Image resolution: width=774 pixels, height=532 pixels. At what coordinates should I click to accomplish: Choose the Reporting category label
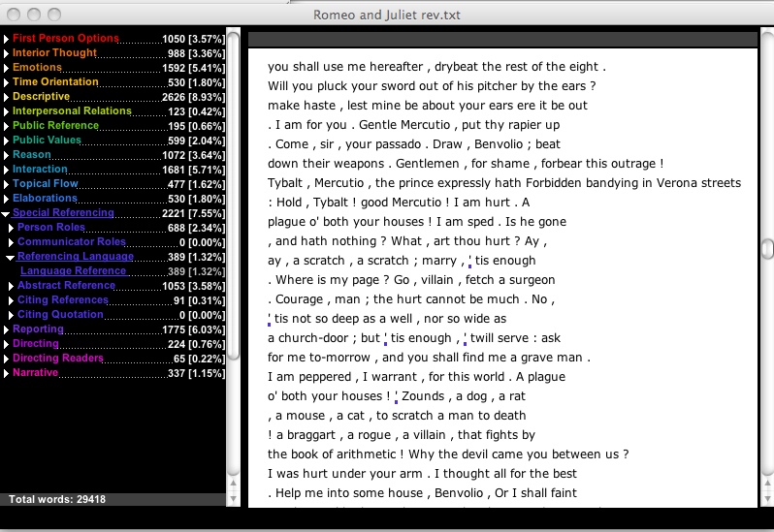[38, 329]
